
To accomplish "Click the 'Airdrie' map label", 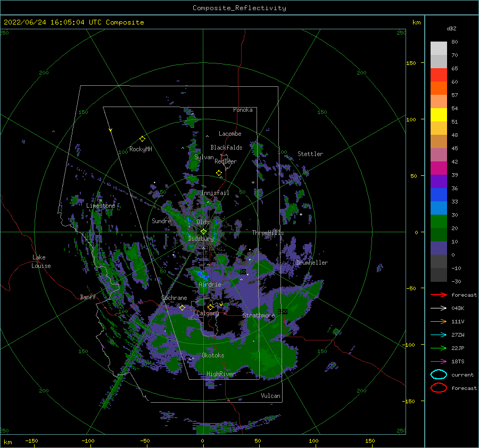I will [x=210, y=284].
